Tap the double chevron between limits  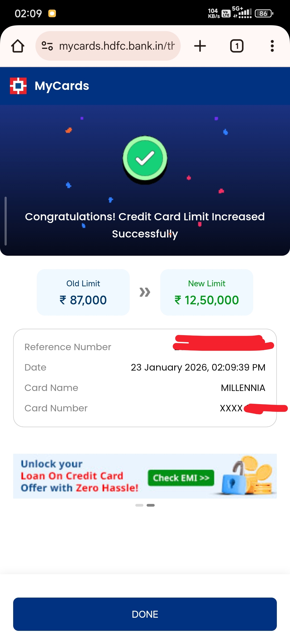145,292
